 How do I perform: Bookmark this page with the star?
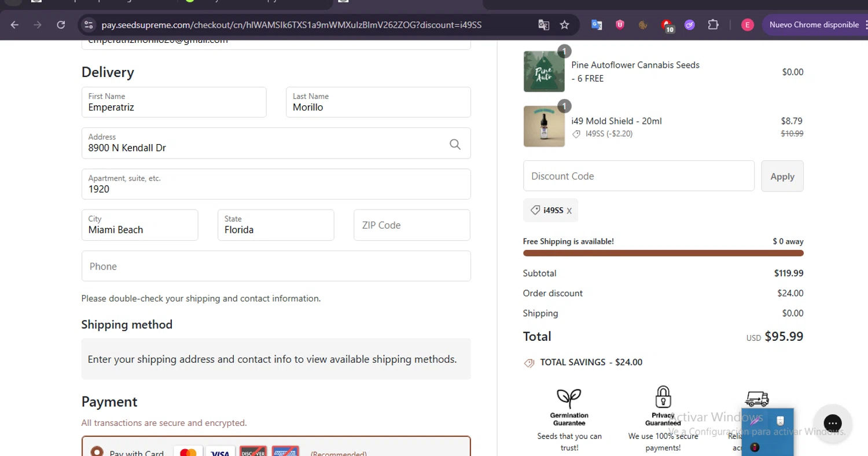click(565, 25)
